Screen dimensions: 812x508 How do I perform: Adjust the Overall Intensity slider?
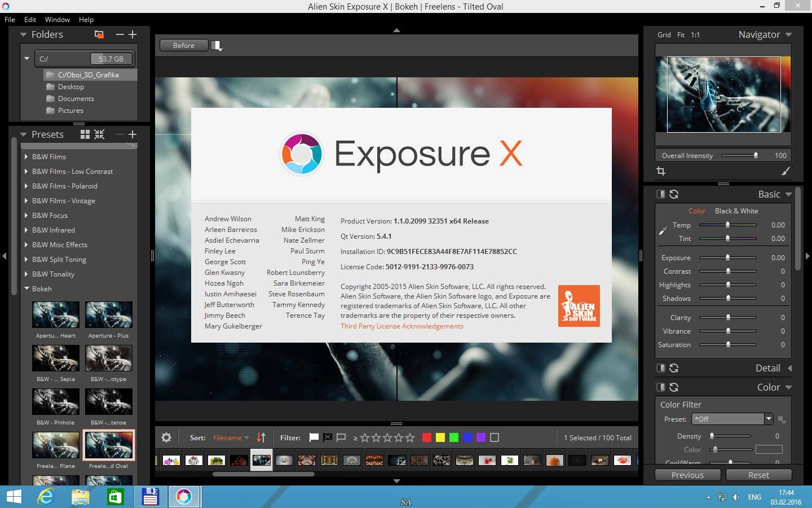pos(756,155)
